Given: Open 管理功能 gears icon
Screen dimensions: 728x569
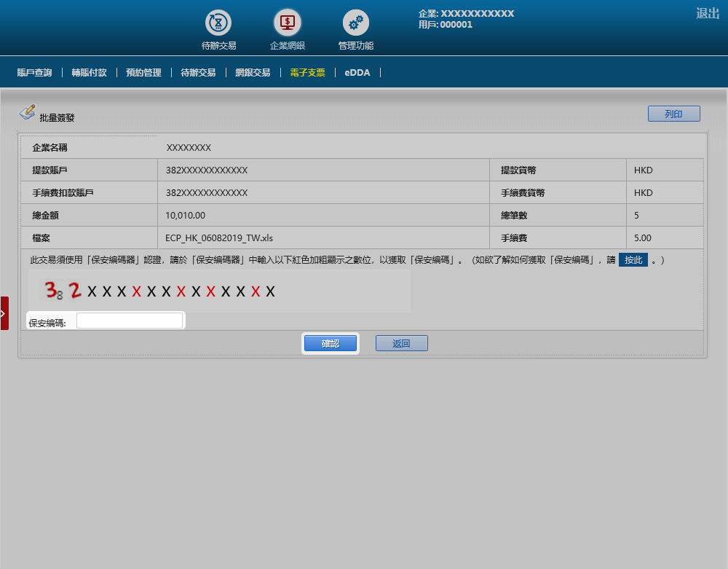Looking at the screenshot, I should pos(355,23).
